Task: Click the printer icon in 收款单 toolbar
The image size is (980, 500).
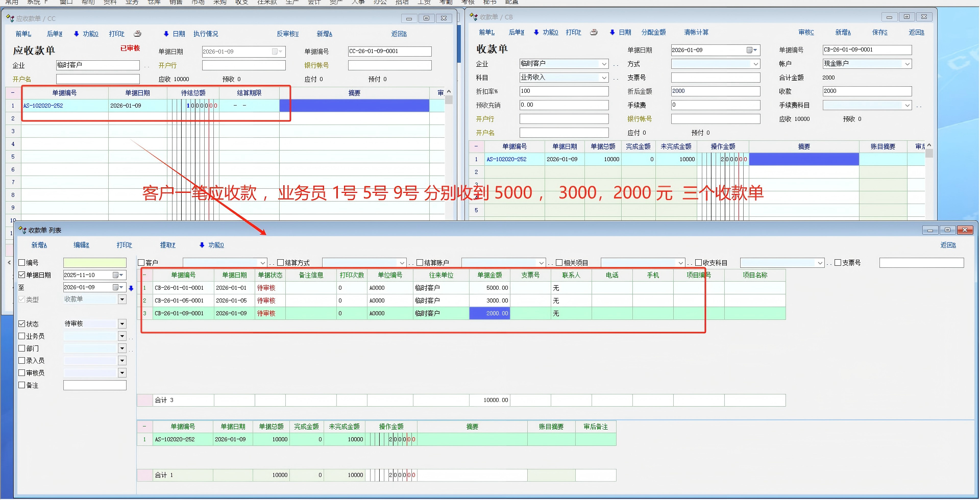Action: pos(594,32)
